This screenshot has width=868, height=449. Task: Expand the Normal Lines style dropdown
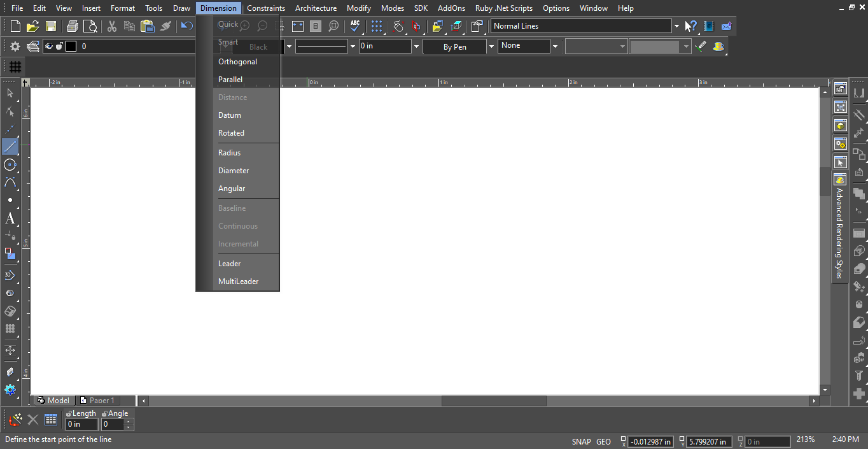click(x=676, y=26)
